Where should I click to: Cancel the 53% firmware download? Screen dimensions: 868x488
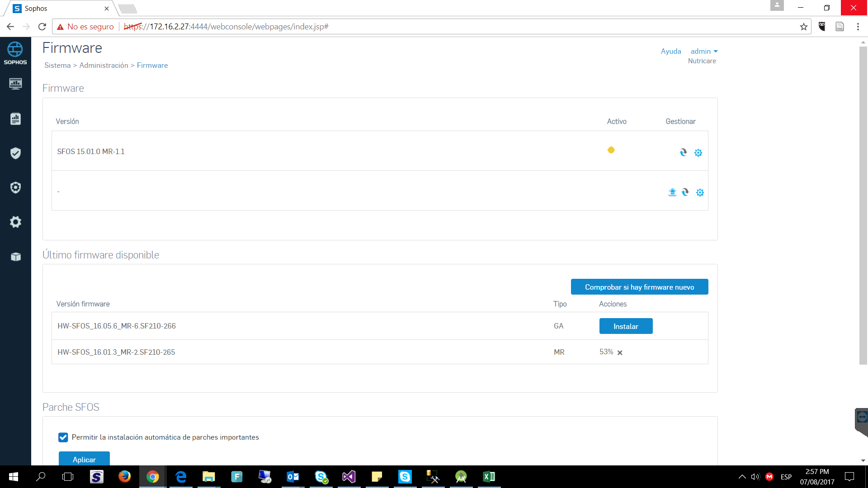(620, 353)
